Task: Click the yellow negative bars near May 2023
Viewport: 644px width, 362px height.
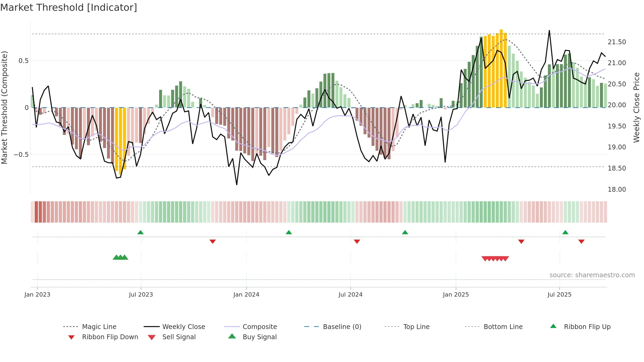Action: point(120,141)
